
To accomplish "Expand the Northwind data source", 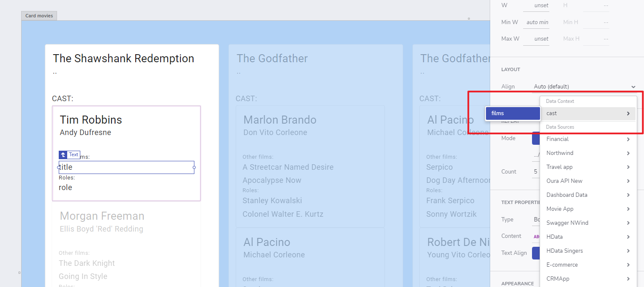I will (588, 153).
